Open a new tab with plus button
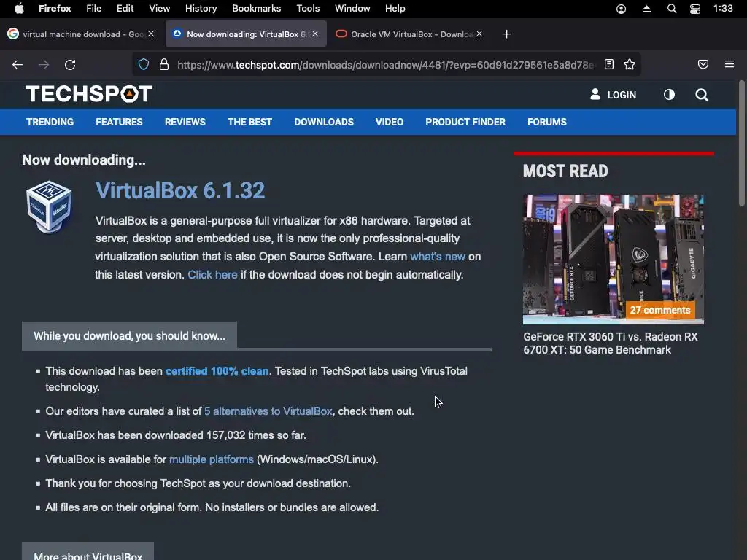The image size is (747, 560). point(506,34)
